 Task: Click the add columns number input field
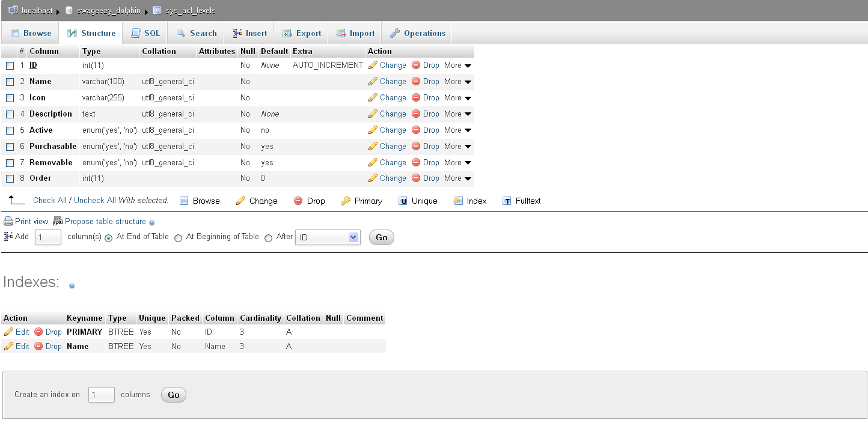point(47,237)
